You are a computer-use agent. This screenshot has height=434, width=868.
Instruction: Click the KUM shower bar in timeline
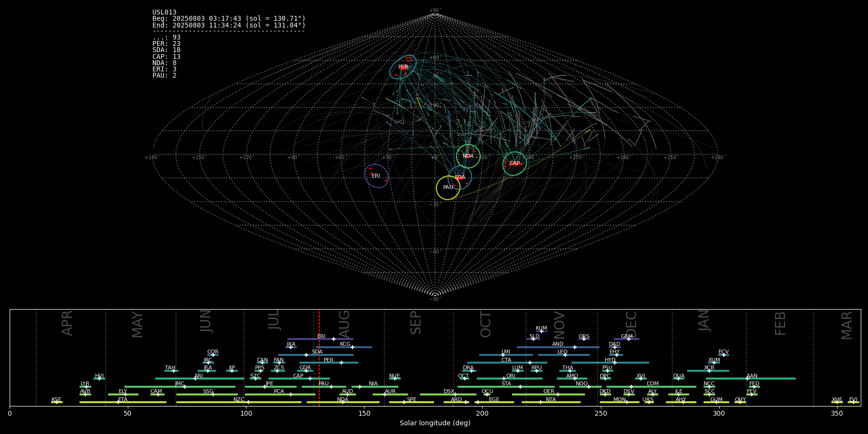541,331
